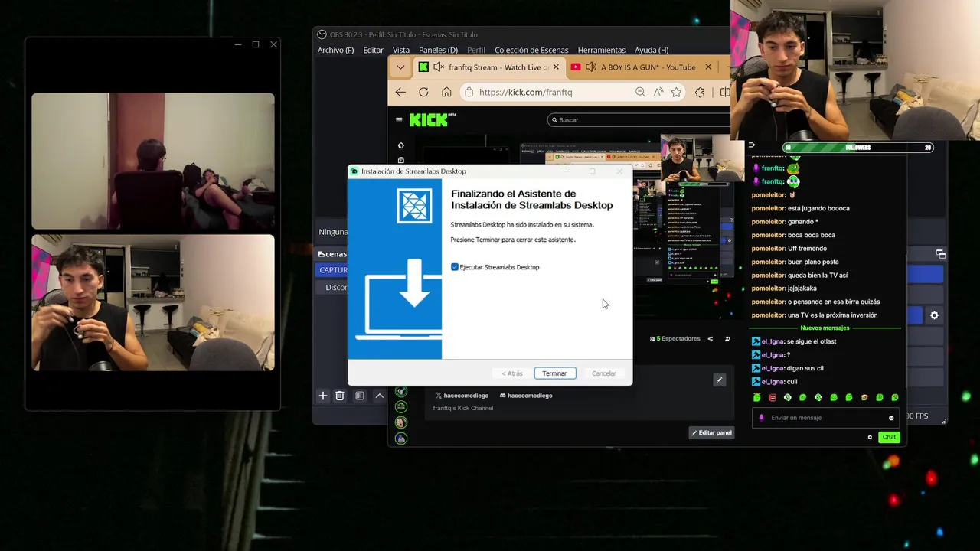
Task: Click Terminar to close the Streamlabs installer
Action: pos(554,373)
